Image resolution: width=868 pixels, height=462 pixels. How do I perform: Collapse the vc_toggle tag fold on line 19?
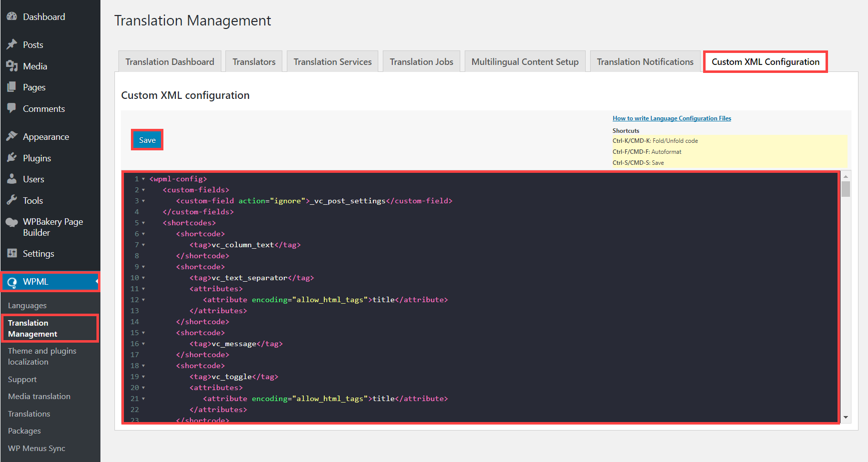(x=143, y=377)
